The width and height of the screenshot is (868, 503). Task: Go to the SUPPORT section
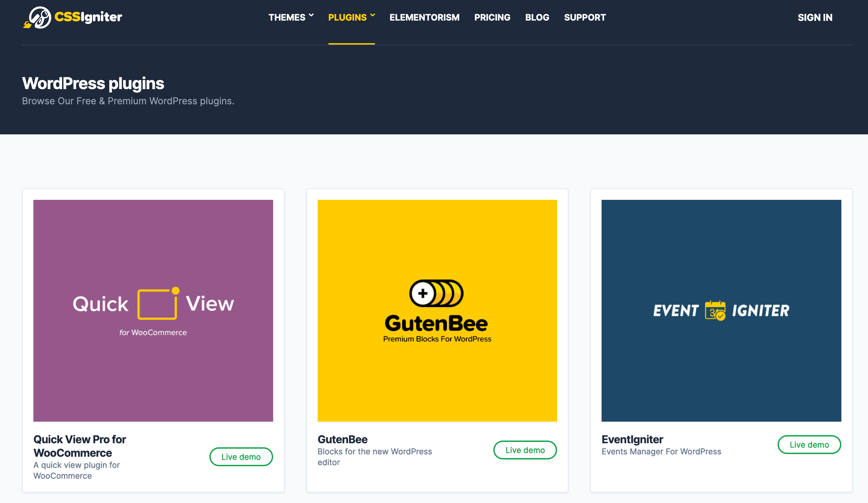585,17
